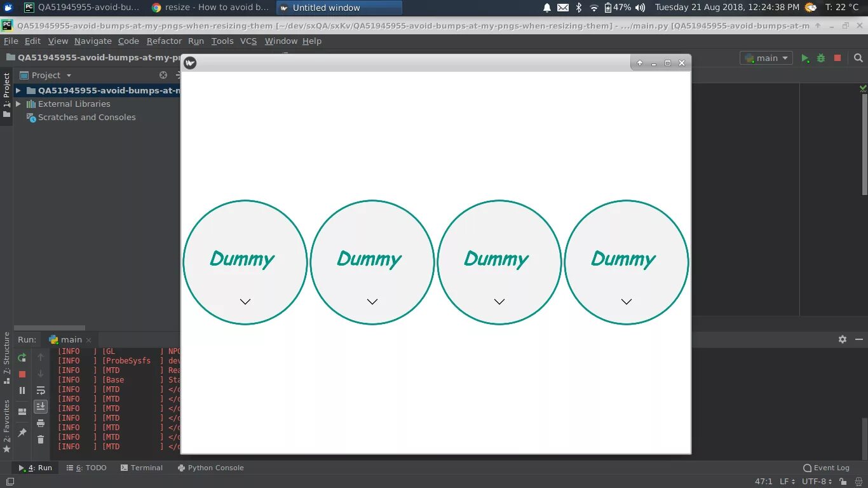
Task: Click the restore layout icon in Run panel
Action: [x=22, y=412]
